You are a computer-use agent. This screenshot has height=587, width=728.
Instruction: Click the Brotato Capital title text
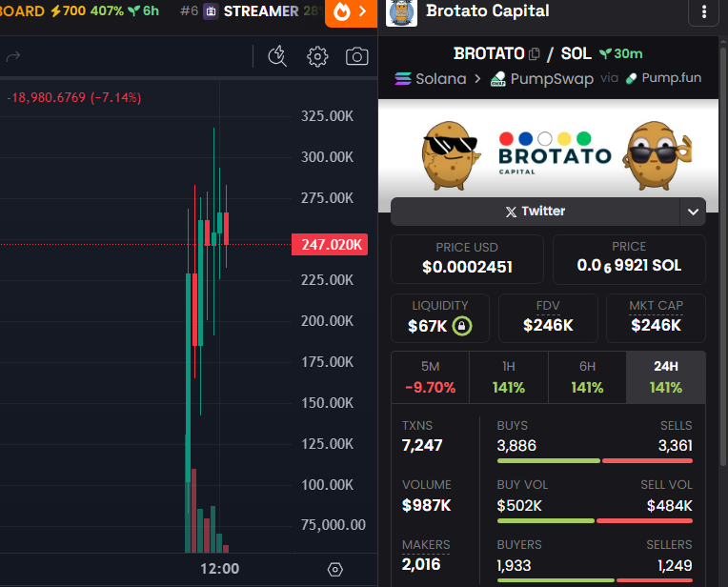click(x=488, y=10)
